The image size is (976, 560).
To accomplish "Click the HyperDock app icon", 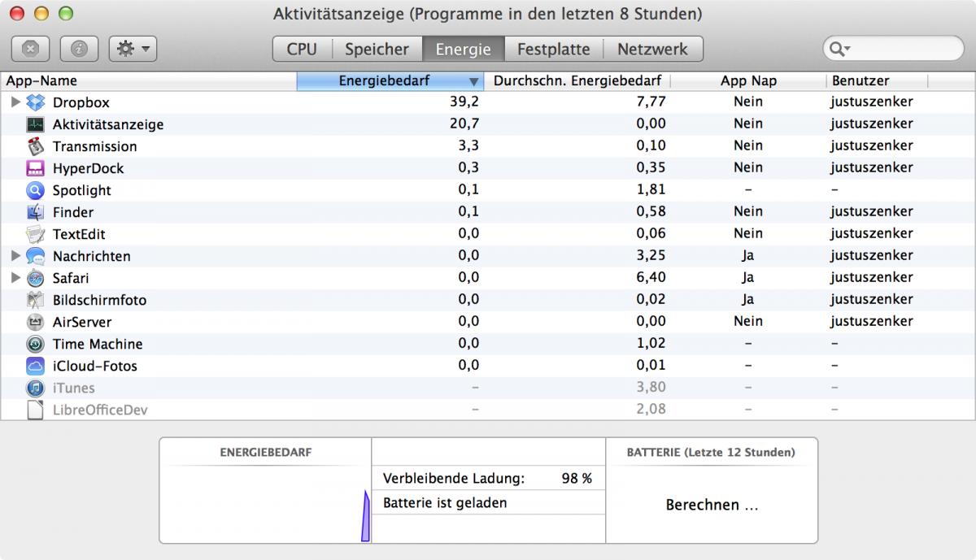I will click(35, 168).
